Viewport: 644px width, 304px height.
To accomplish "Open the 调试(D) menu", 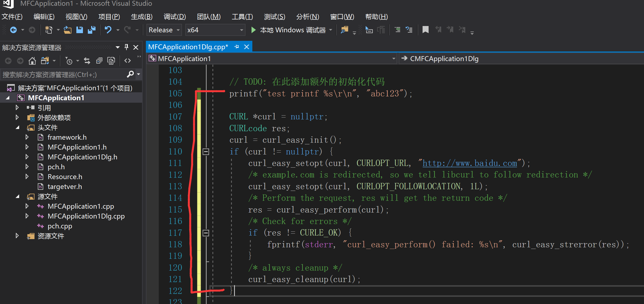I will click(x=174, y=17).
